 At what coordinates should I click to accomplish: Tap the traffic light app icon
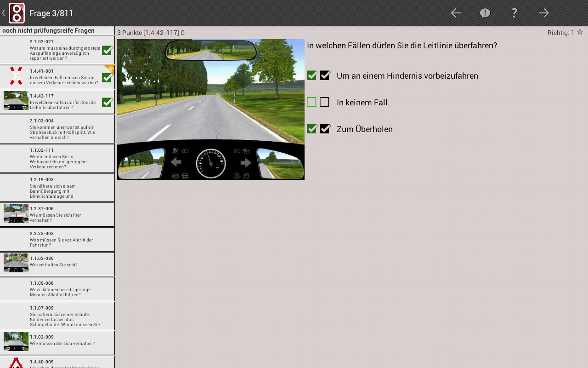tap(17, 13)
